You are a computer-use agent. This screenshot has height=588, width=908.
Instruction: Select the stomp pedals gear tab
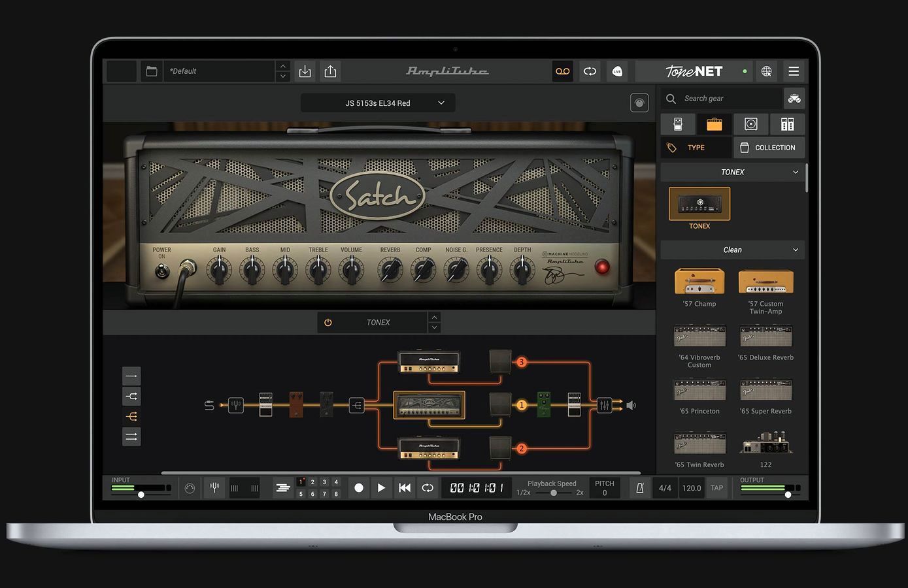click(678, 124)
